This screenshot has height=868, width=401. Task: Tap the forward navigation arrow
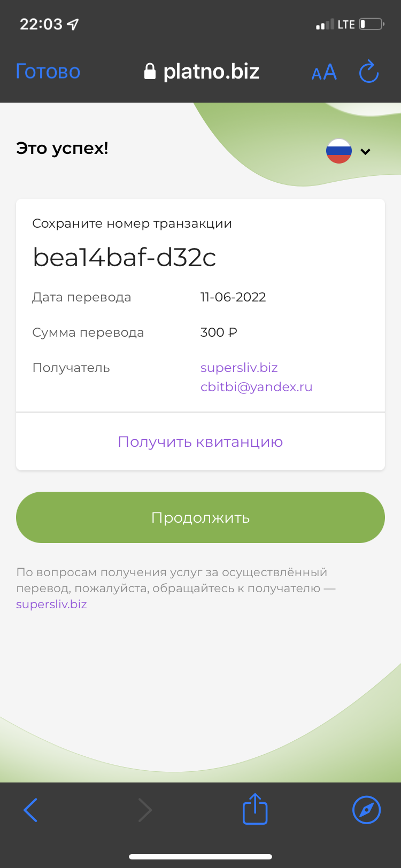(145, 810)
